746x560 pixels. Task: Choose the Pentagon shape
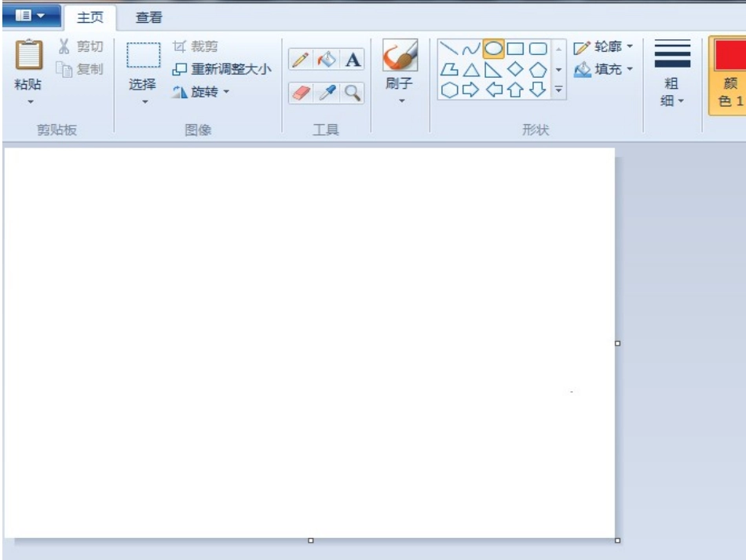click(538, 70)
